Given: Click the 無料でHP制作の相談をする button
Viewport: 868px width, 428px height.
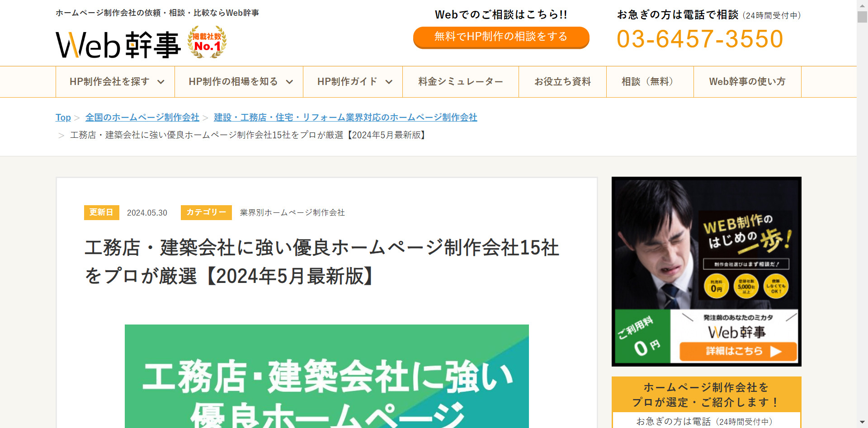Looking at the screenshot, I should pyautogui.click(x=501, y=37).
